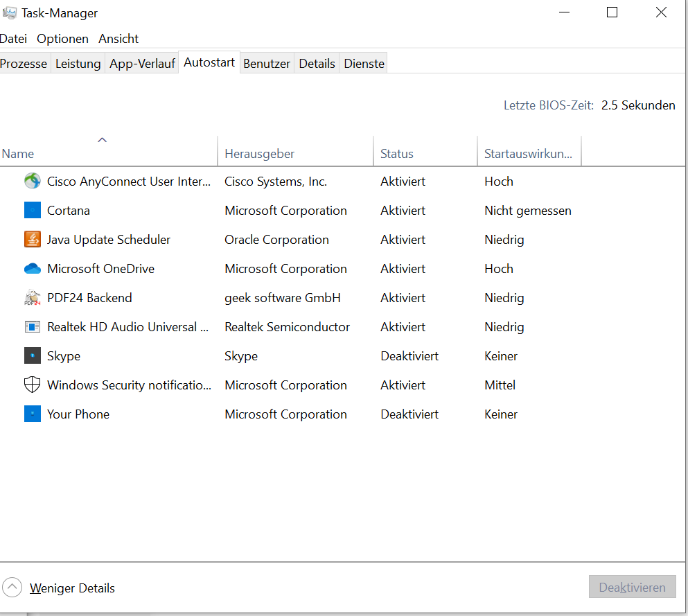This screenshot has height=616, width=688.
Task: Click the geek software GmbH publisher cell
Action: coord(283,298)
